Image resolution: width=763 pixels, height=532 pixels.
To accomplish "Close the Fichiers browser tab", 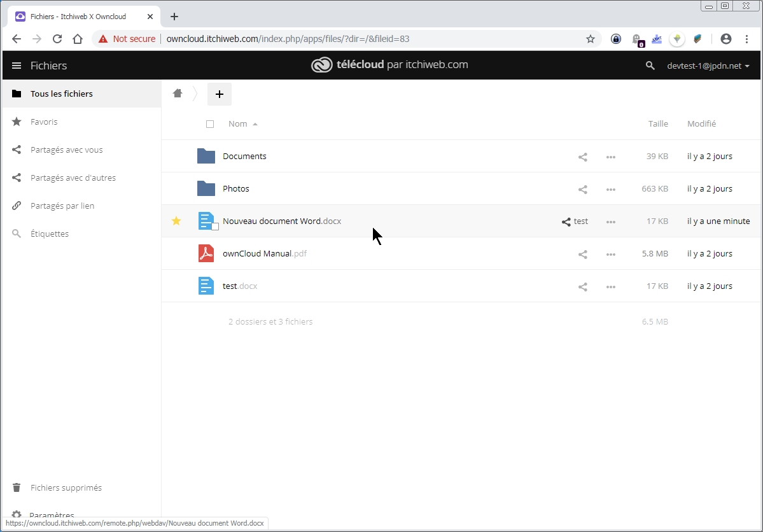I will pyautogui.click(x=150, y=17).
